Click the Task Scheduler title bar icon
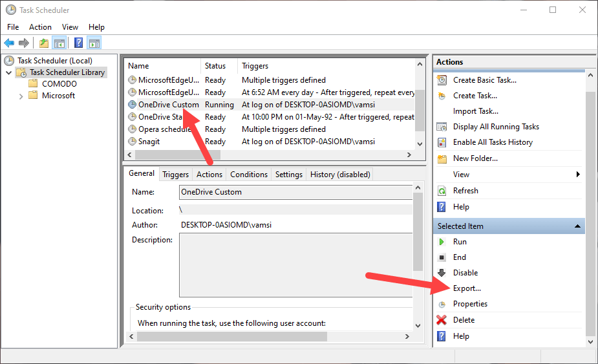The height and width of the screenshot is (364, 598). (x=11, y=10)
